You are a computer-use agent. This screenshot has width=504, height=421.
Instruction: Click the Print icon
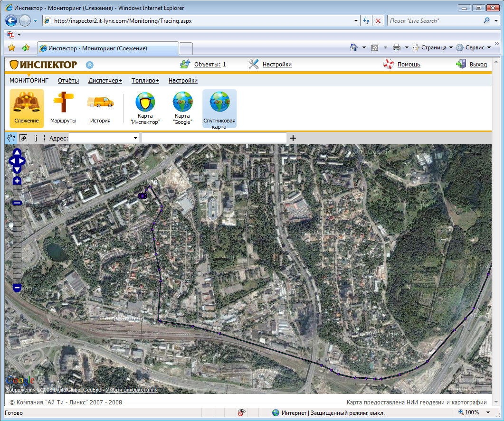(x=397, y=48)
